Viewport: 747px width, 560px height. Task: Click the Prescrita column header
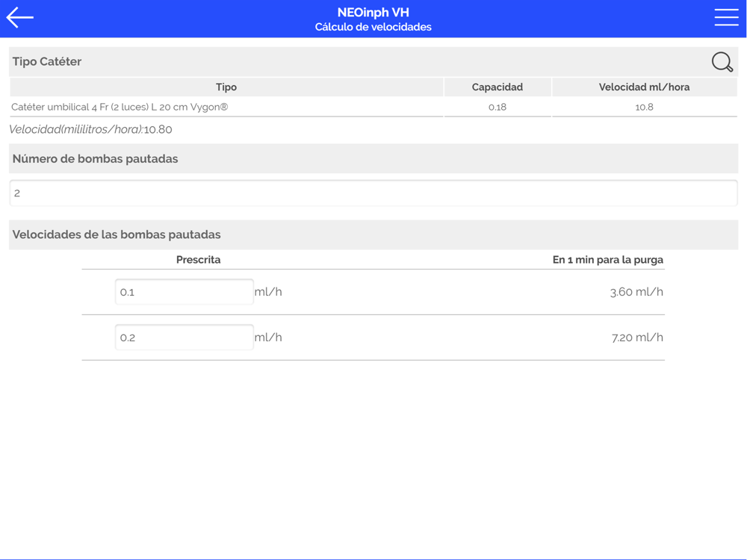pos(198,260)
